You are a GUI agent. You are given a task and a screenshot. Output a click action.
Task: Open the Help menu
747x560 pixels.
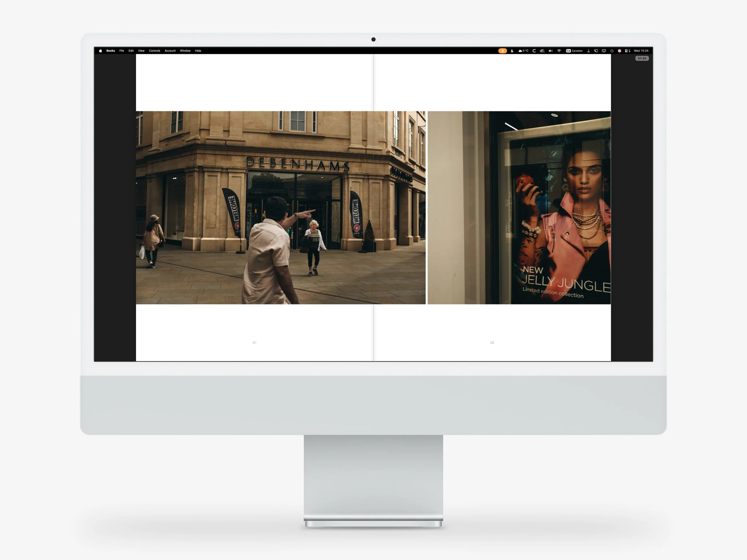pyautogui.click(x=198, y=51)
